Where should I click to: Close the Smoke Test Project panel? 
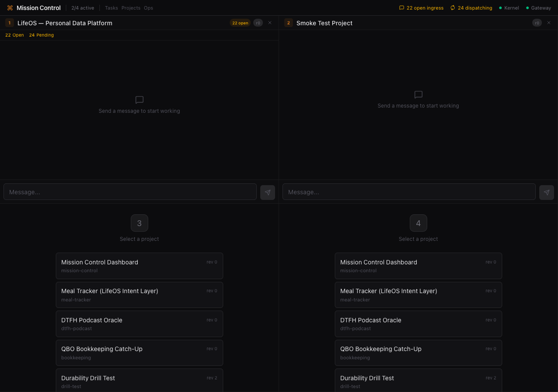[x=549, y=23]
